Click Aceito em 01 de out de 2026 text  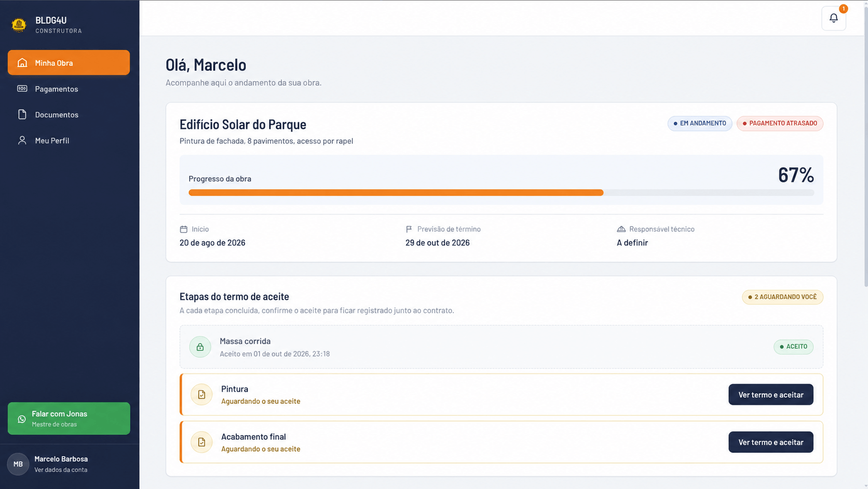click(275, 354)
